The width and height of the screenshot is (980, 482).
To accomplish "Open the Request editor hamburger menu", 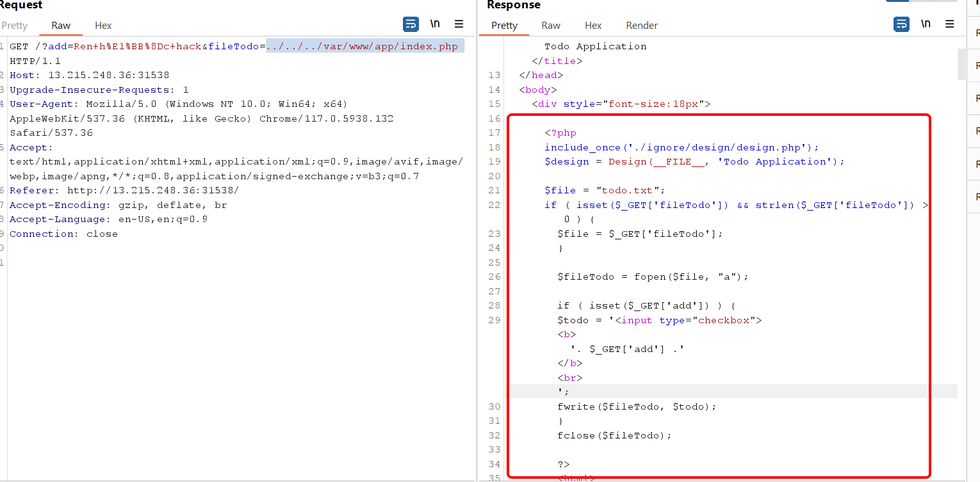I will pyautogui.click(x=459, y=24).
